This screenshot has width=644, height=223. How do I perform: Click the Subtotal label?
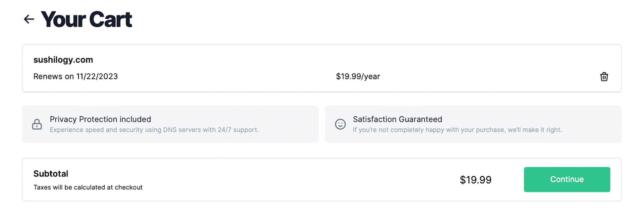point(51,174)
